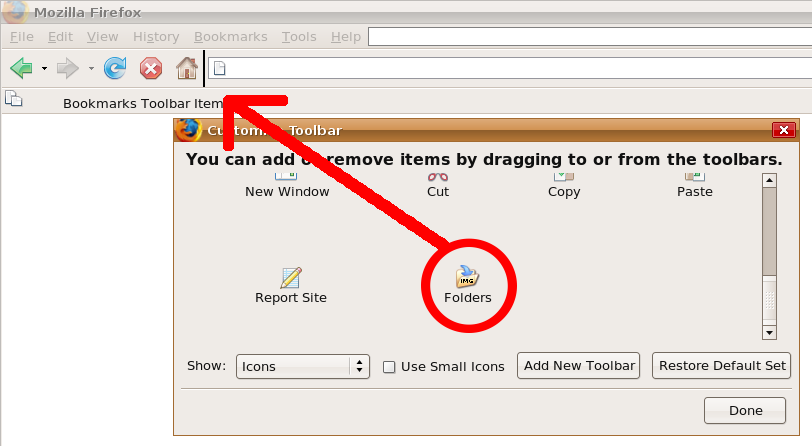Open the View menu

[103, 37]
